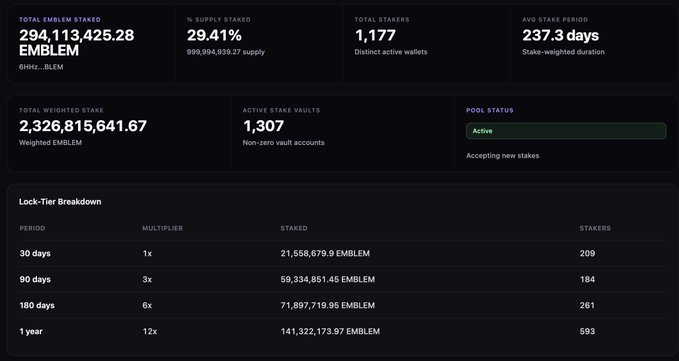
Task: Click the POOL STATUS label
Action: tap(490, 110)
